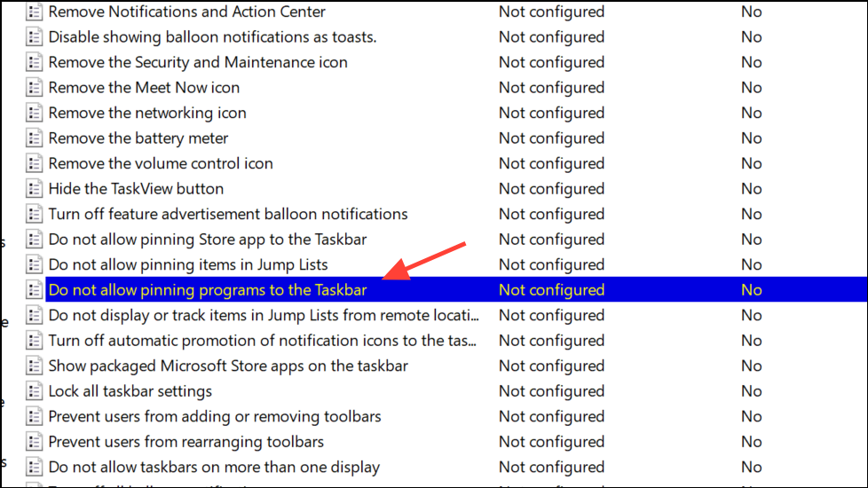Screen dimensions: 868x488
Task: Click the icon of the highlighted pinning programs policy
Action: click(35, 290)
